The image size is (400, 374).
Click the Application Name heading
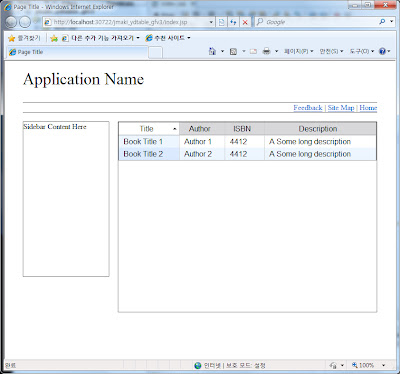click(83, 80)
